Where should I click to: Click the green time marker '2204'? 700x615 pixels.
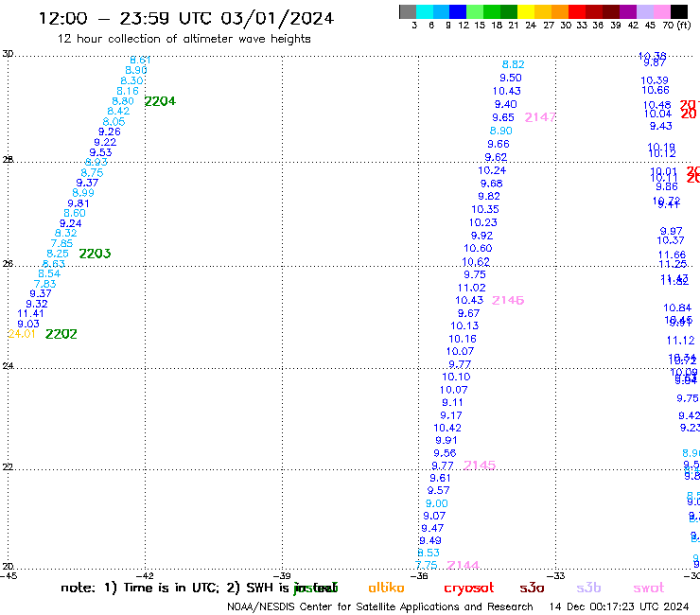click(160, 101)
